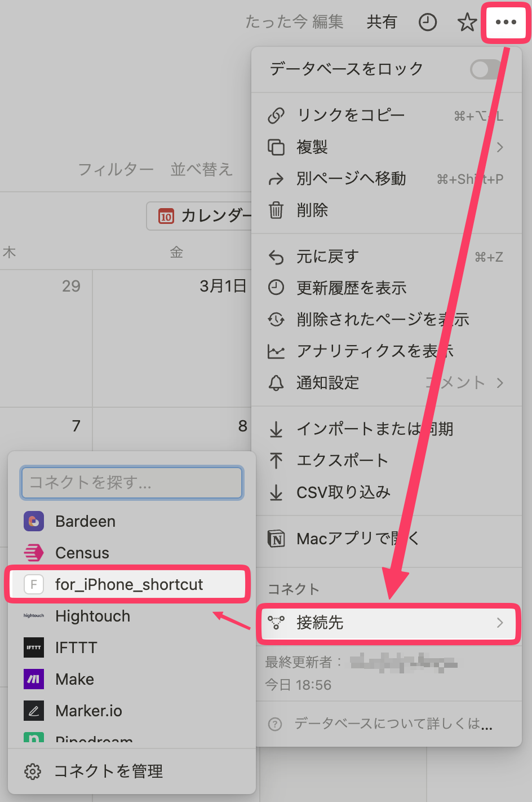
Task: Expand the 複製 submenu chevron
Action: [500, 147]
